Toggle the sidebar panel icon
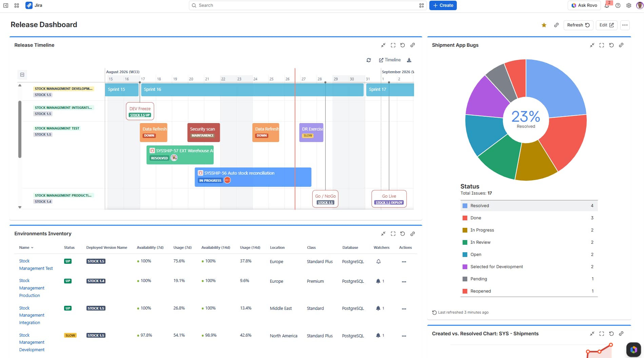Viewport: 644px width, 358px height. pos(6,5)
